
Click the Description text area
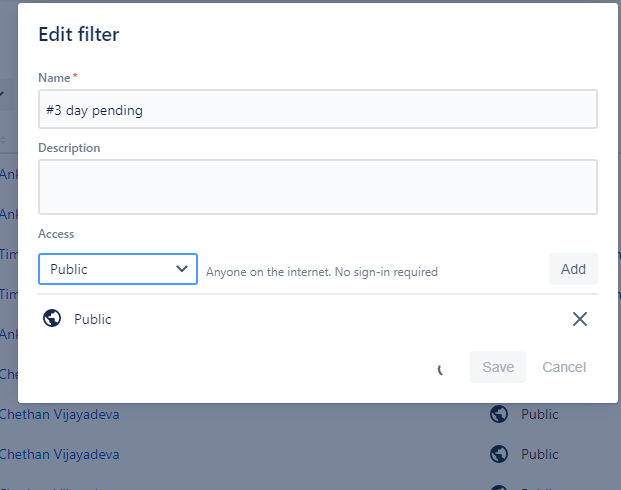318,187
